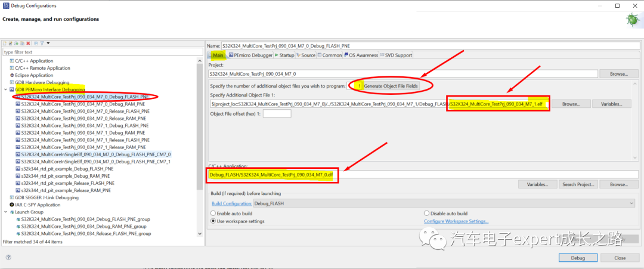Screen dimensions: 644x269
Task: Click the New launch configuration icon
Action: tap(5, 43)
